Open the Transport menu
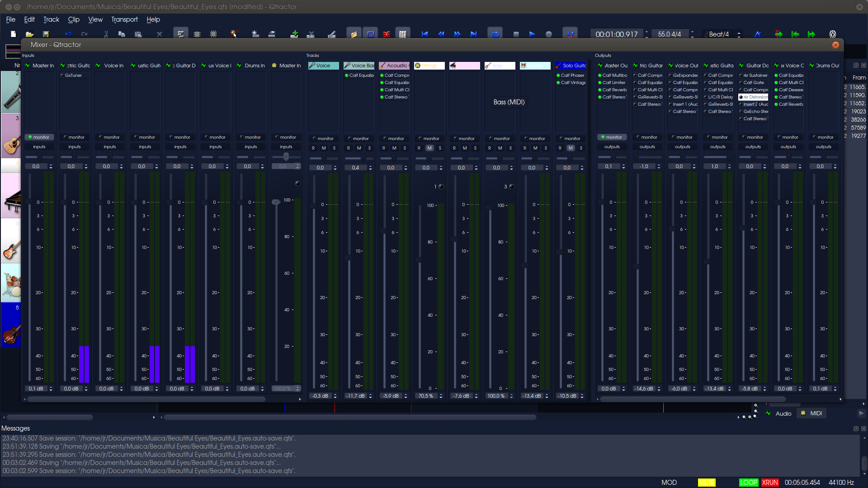This screenshot has width=868, height=488. tap(124, 19)
